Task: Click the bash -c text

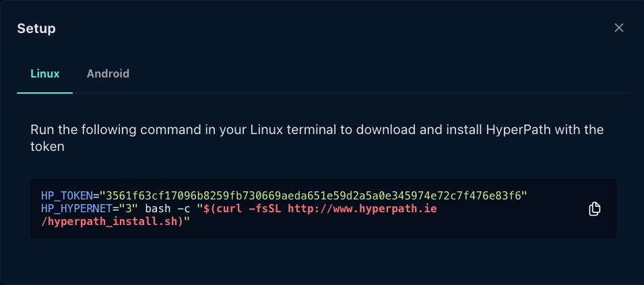Action: [x=168, y=209]
